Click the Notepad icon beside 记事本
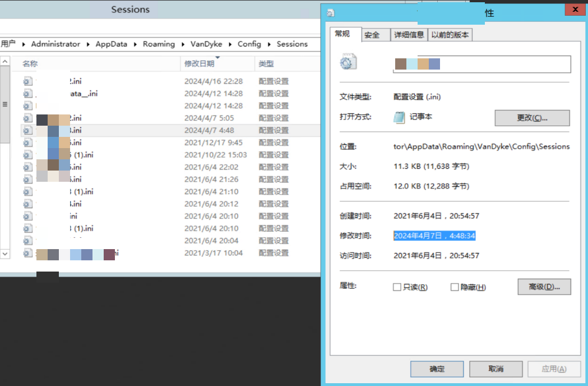This screenshot has width=588, height=386. tap(399, 118)
